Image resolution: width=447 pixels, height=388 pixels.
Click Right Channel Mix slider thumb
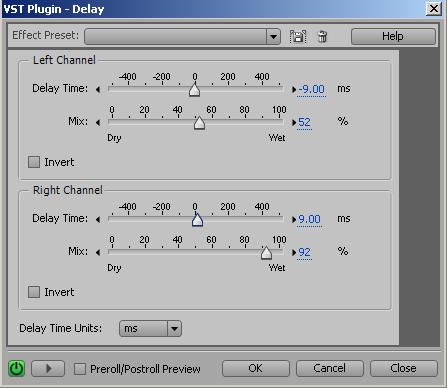tap(266, 253)
